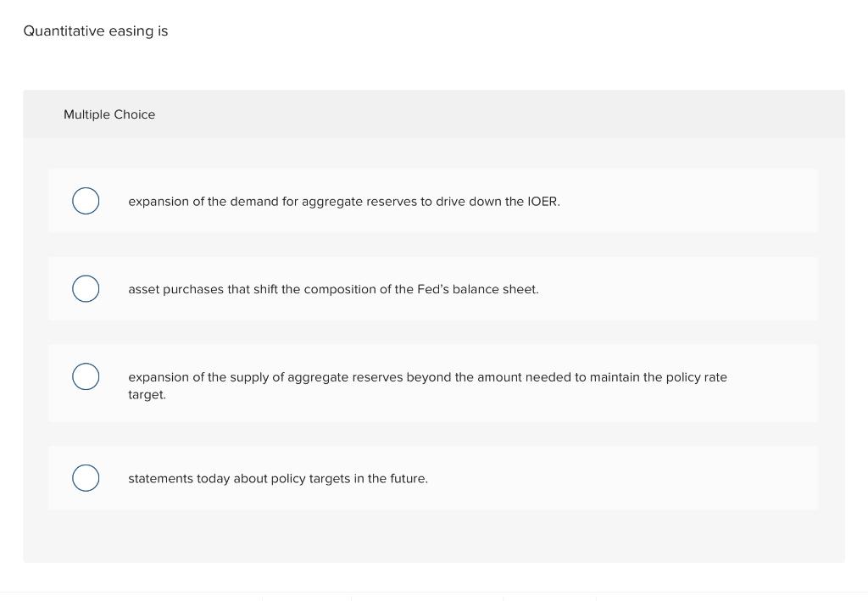The width and height of the screenshot is (868, 601).
Task: Click the Multiple Choice header label
Action: (x=109, y=114)
